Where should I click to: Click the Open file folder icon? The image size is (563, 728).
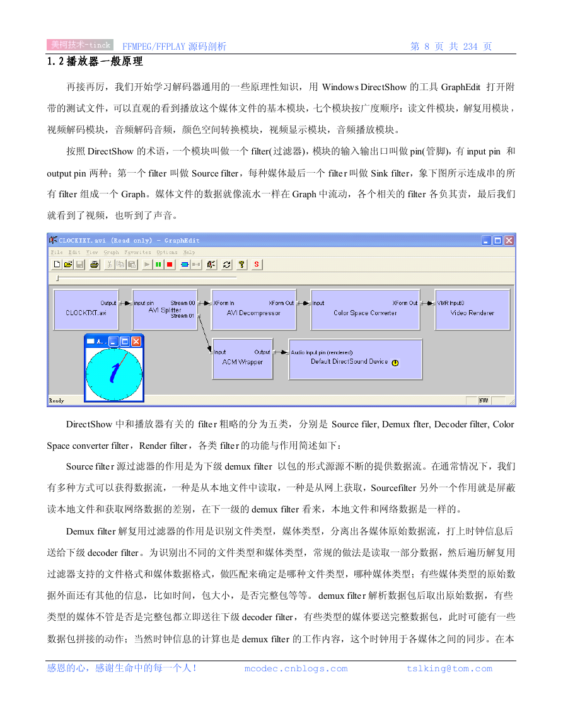[x=68, y=265]
